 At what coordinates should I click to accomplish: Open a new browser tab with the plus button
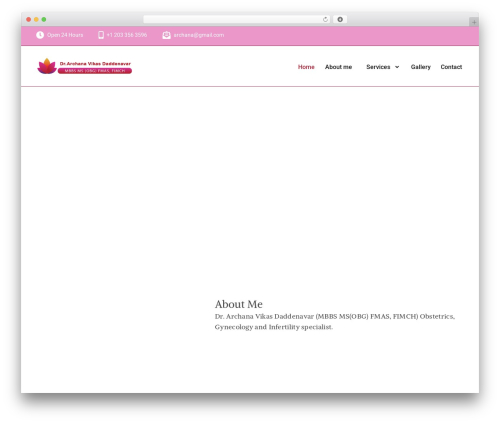[474, 22]
